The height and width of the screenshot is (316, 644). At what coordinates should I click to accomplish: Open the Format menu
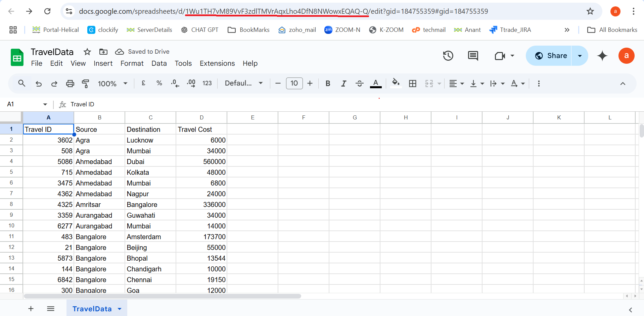[x=132, y=63]
